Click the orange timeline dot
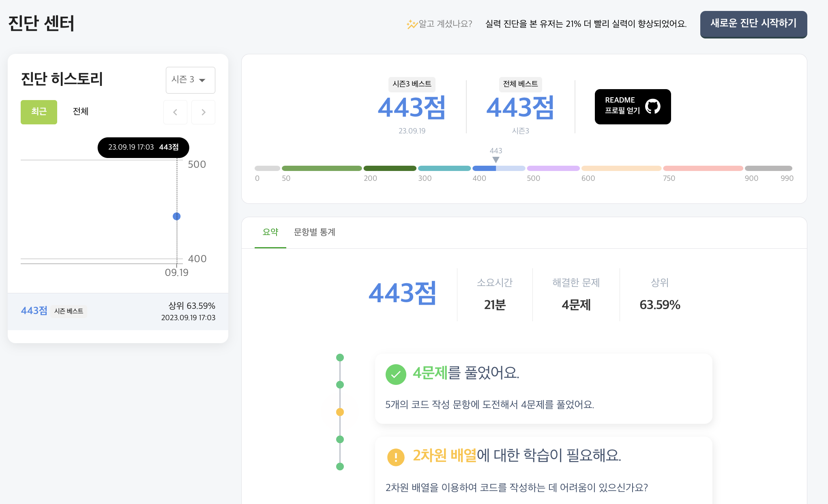The image size is (828, 504). 340,412
